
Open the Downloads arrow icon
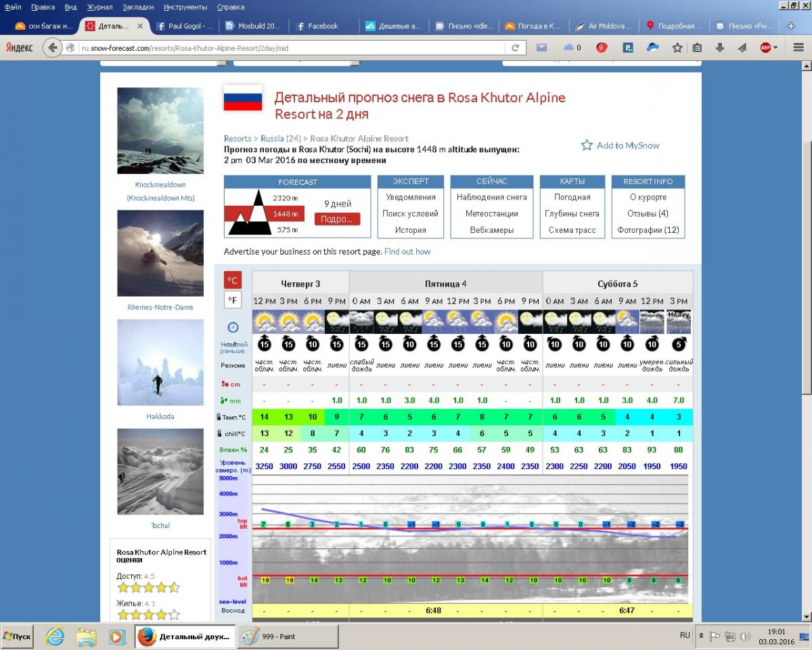point(720,48)
